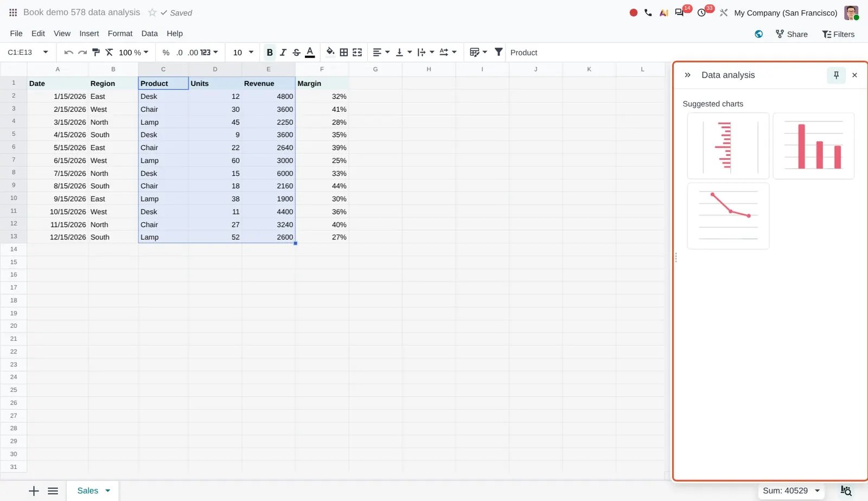This screenshot has width=868, height=501.
Task: Open the user avatar menu
Action: (x=851, y=12)
